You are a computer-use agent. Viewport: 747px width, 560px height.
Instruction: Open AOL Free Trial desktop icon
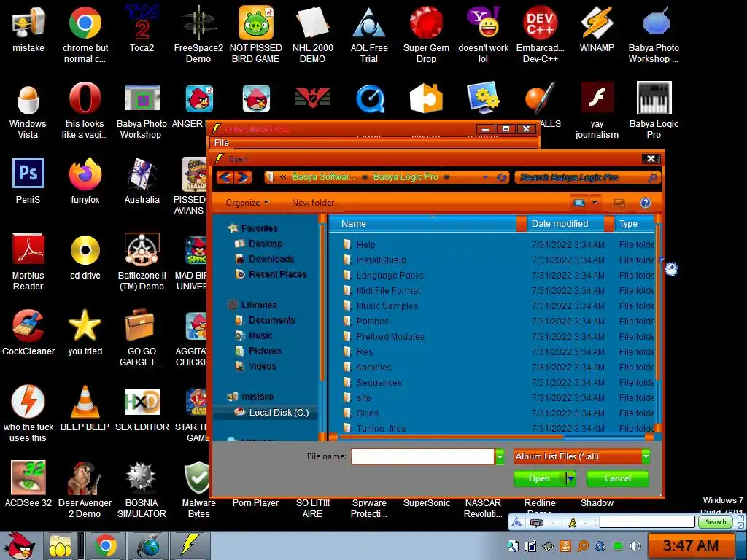coord(368,34)
